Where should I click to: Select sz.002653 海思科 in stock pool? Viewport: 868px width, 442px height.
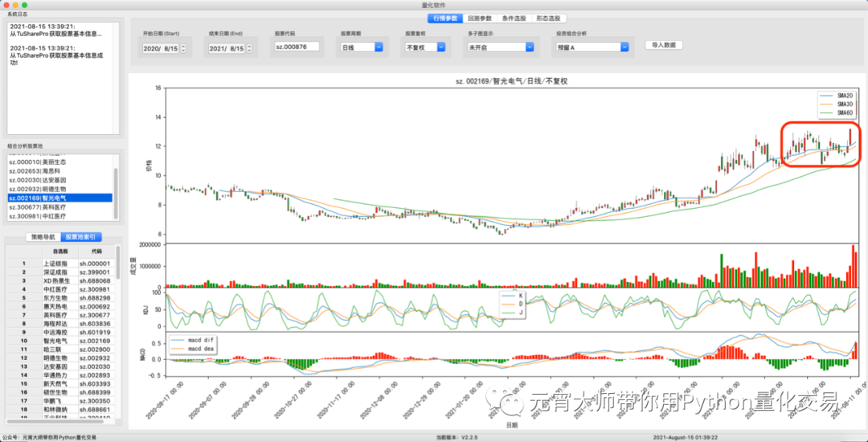(60, 171)
